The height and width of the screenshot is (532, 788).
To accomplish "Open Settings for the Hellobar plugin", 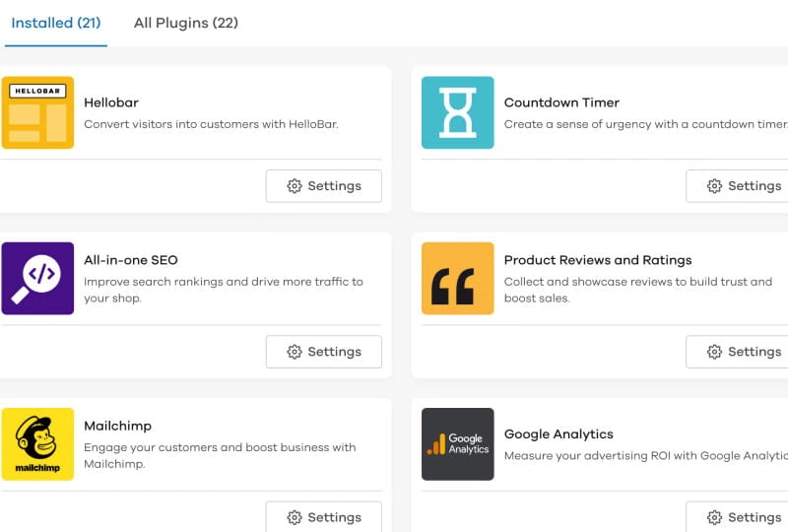I will 324,186.
